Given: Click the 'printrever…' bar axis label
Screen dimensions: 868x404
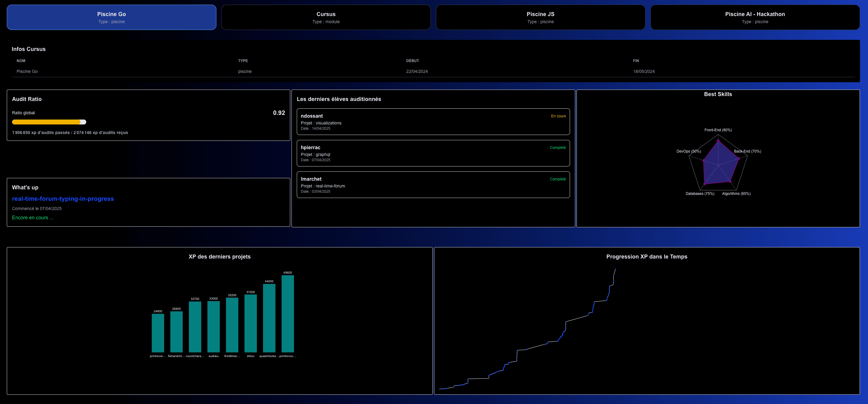Looking at the screenshot, I should [158, 356].
